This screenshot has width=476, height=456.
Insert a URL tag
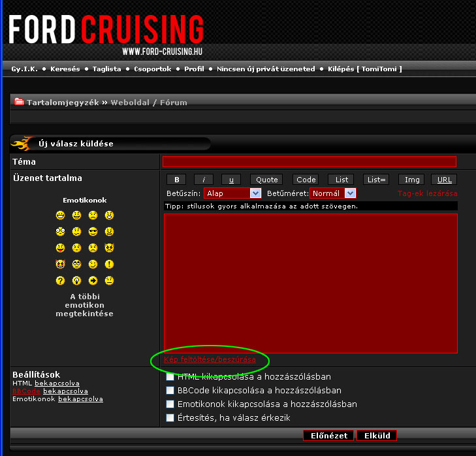pos(445,180)
